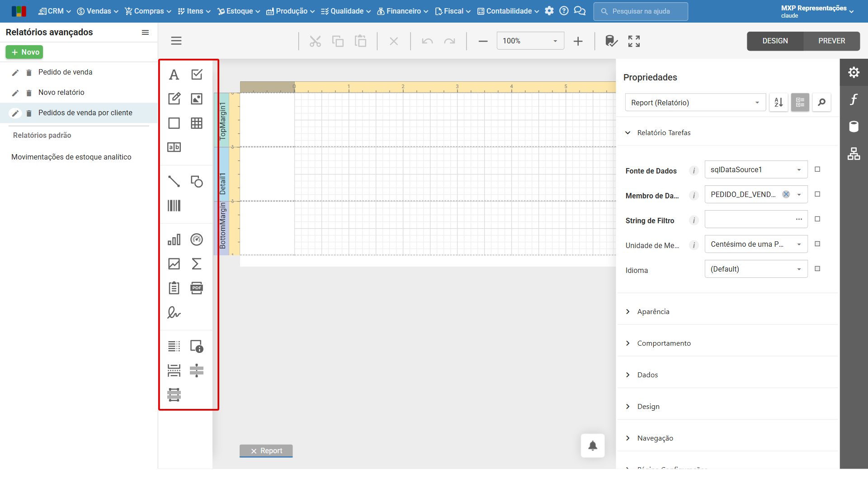Open the Report Explorer tree icon
Viewport: 868px width, 488px height.
(854, 154)
